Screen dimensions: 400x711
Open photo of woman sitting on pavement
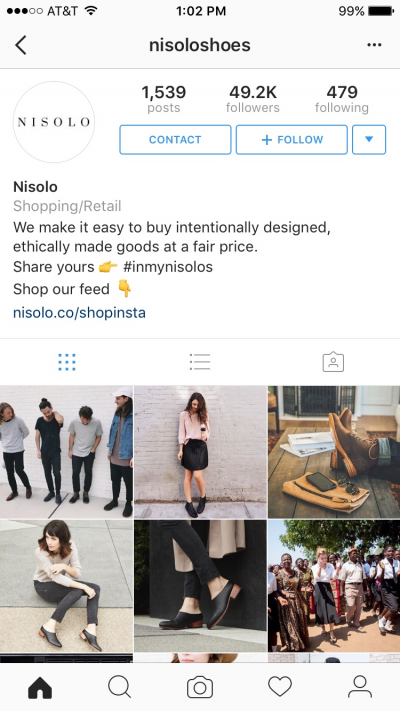pos(66,586)
